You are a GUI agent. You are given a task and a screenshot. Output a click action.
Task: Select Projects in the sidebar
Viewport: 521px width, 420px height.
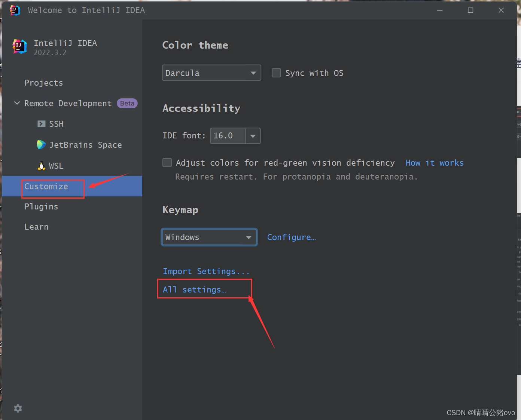(x=43, y=83)
